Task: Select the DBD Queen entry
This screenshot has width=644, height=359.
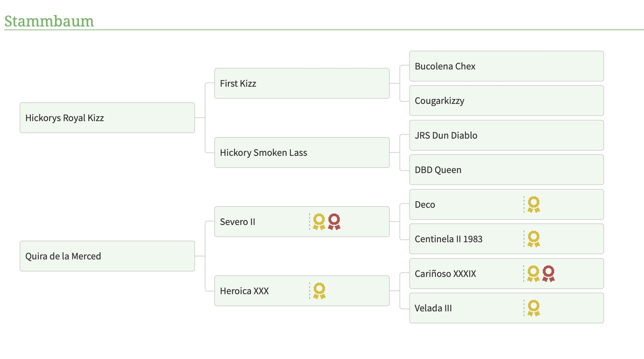Action: (x=506, y=170)
